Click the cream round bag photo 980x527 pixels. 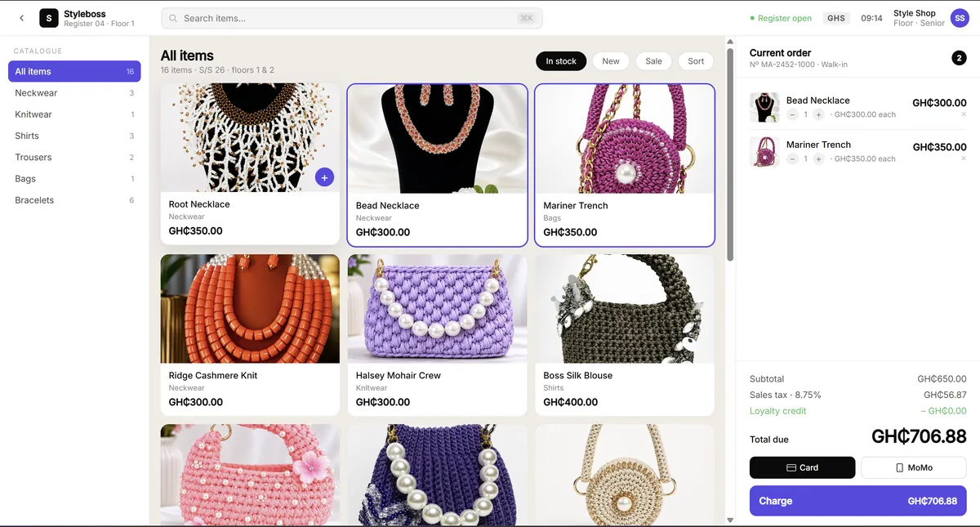pos(625,475)
